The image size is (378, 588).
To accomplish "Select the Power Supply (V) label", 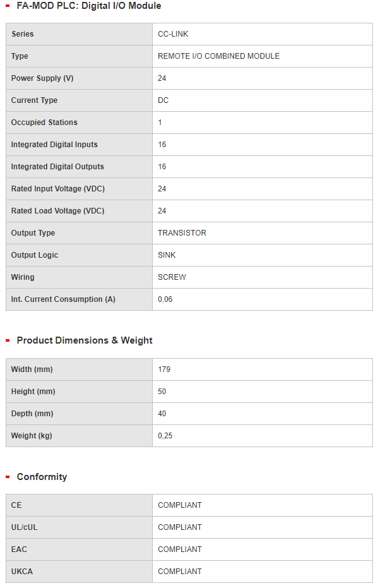I will [x=42, y=78].
